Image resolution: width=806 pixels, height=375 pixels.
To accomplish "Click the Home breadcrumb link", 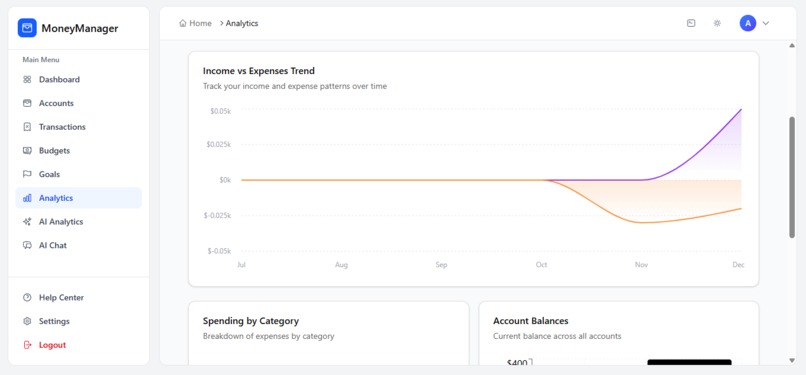I will click(x=195, y=23).
